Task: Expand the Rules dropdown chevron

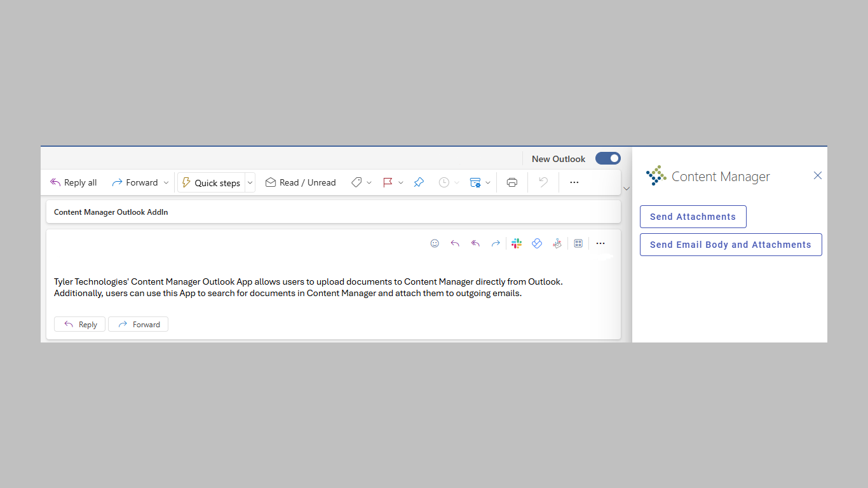Action: tap(488, 182)
